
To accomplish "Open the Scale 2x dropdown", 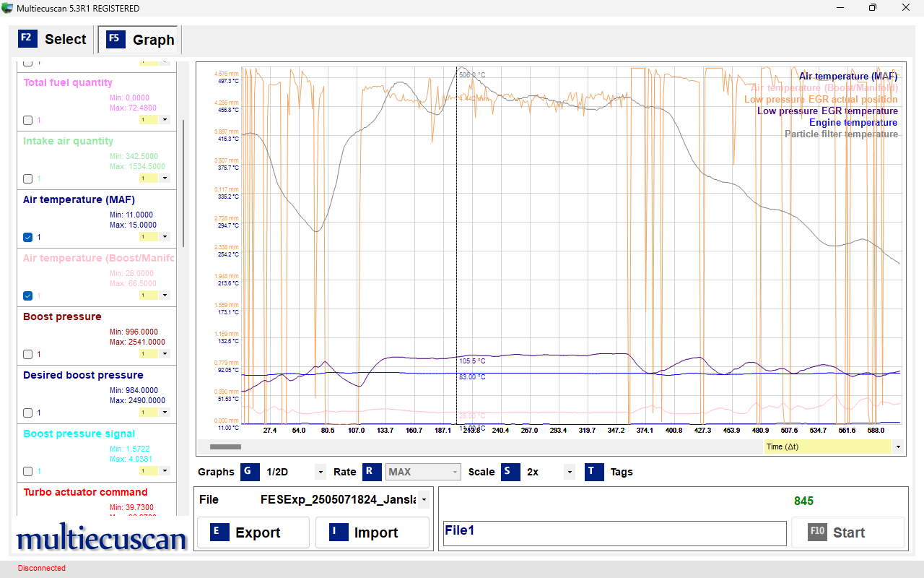I will coord(570,473).
